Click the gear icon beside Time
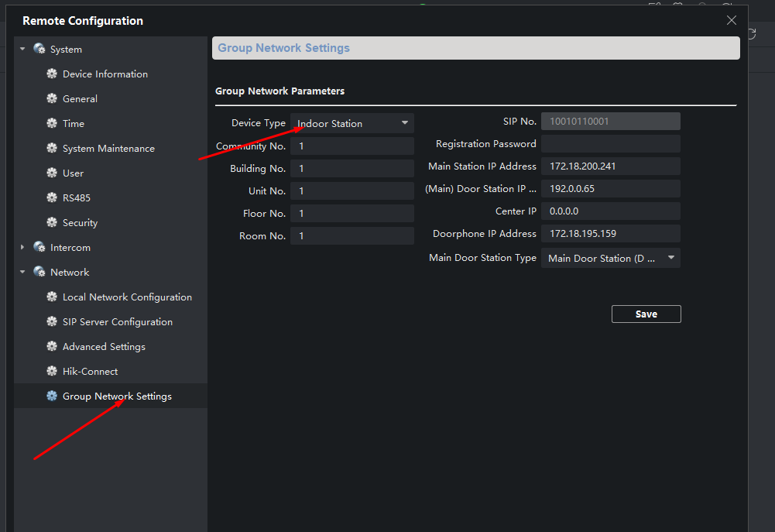 click(x=52, y=123)
